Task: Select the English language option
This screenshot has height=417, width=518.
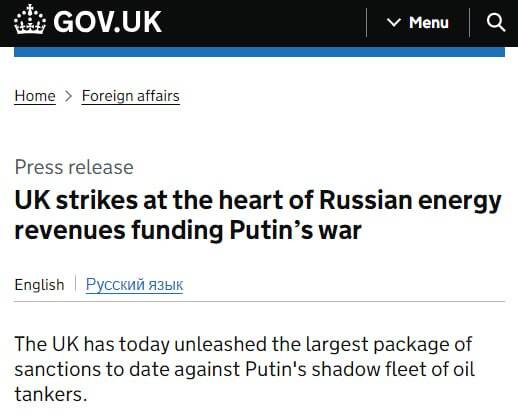Action: click(x=39, y=285)
